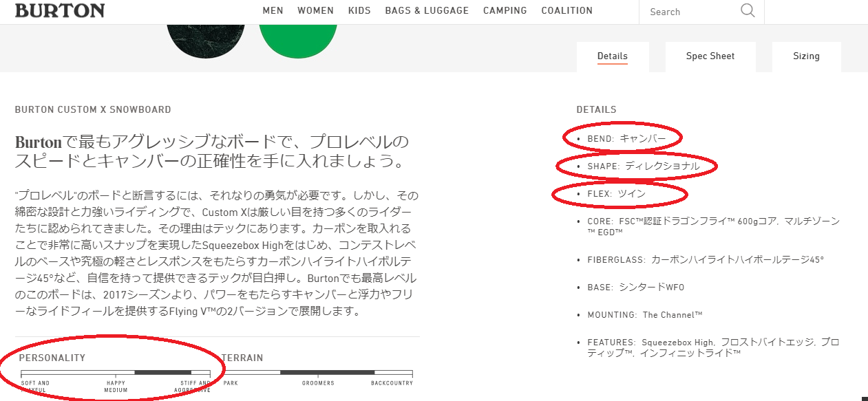868x401 pixels.
Task: Click the CORE detail line
Action: coord(713,226)
